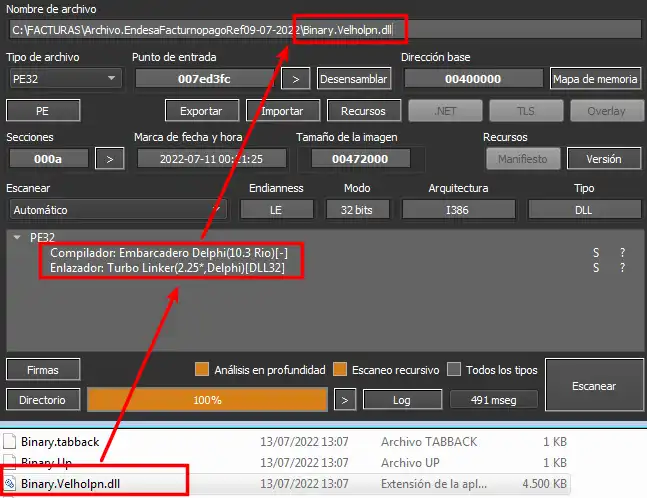Select the Binary.Velholpn.dll file icon
The width and height of the screenshot is (647, 498).
point(9,483)
